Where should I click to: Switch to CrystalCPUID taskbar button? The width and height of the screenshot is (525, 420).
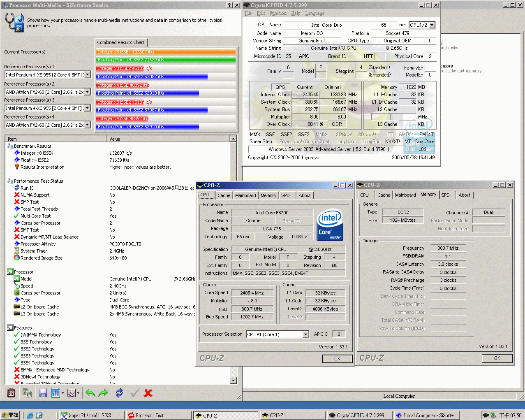tap(360, 415)
